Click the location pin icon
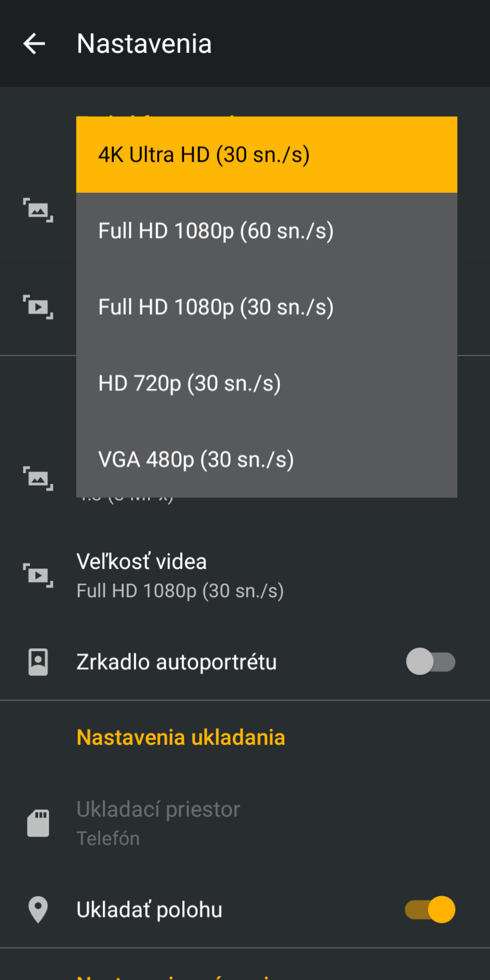 tap(38, 910)
